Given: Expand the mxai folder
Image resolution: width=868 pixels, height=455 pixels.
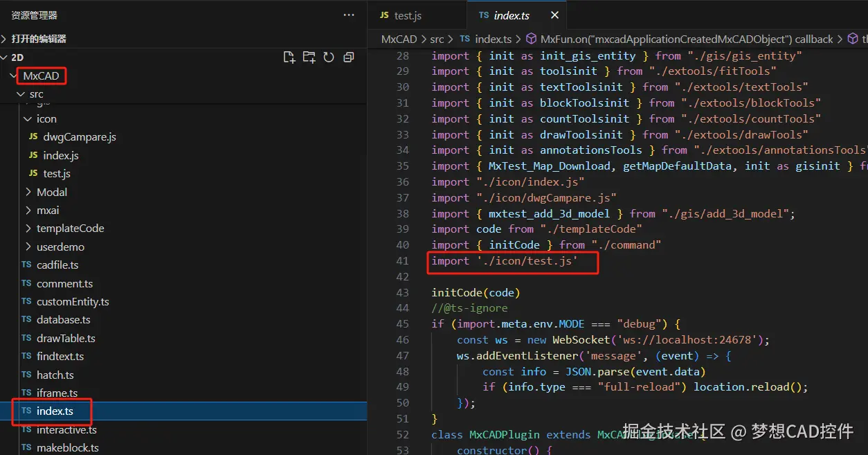Looking at the screenshot, I should (x=48, y=210).
